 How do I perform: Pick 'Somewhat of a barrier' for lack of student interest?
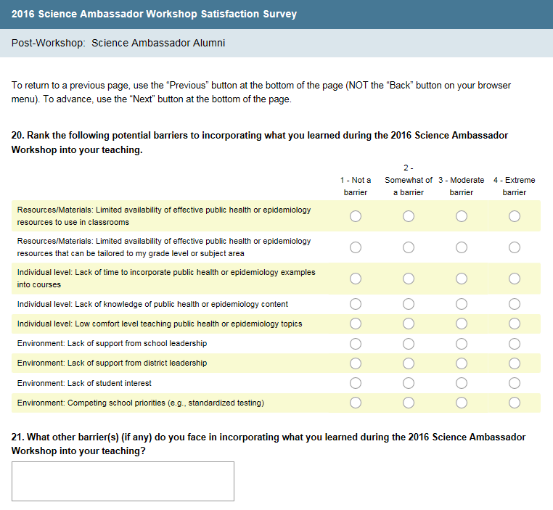pos(408,383)
